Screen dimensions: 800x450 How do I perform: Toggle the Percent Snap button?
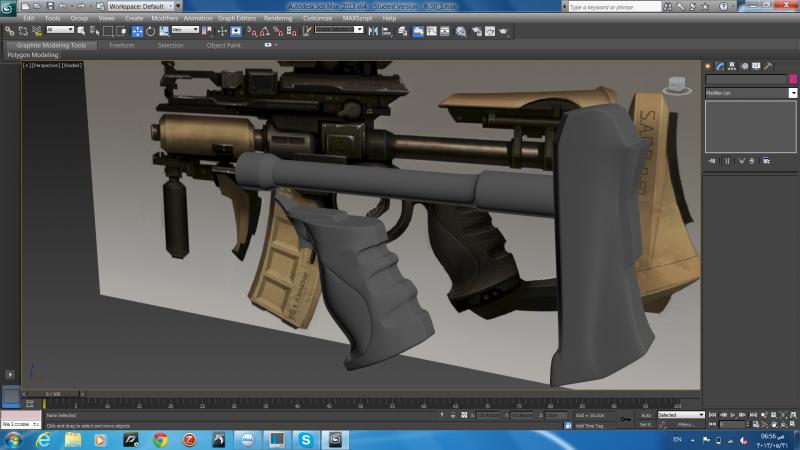(x=278, y=31)
